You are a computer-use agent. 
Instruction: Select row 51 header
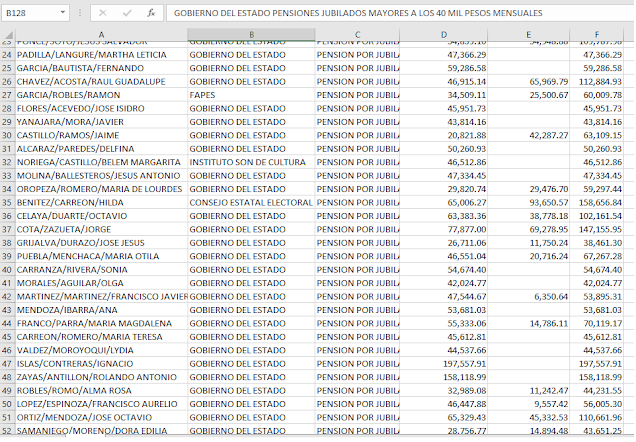[x=7, y=418]
